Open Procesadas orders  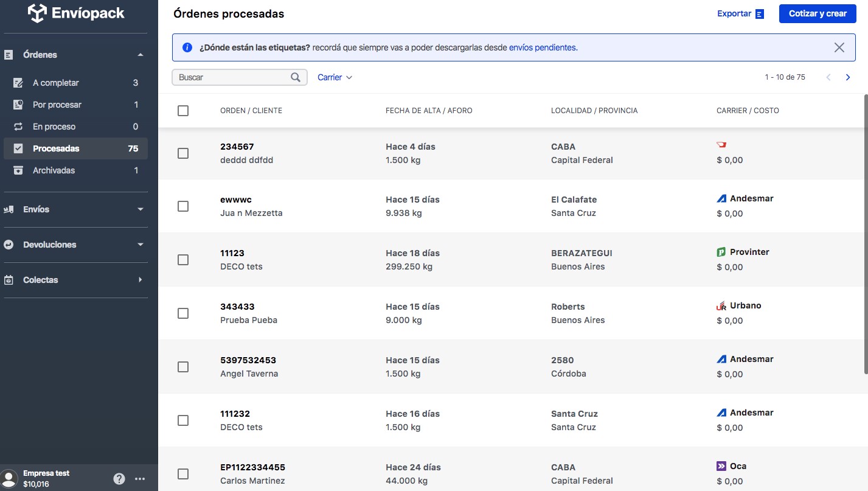(x=75, y=148)
